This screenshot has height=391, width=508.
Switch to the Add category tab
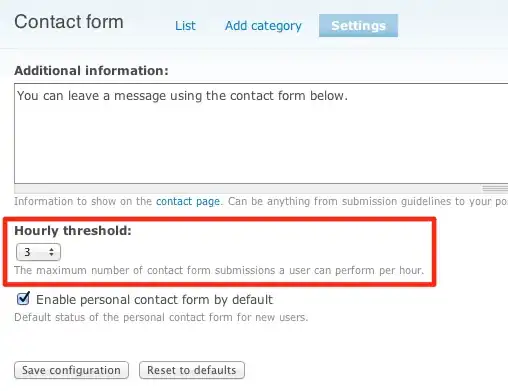[x=263, y=26]
